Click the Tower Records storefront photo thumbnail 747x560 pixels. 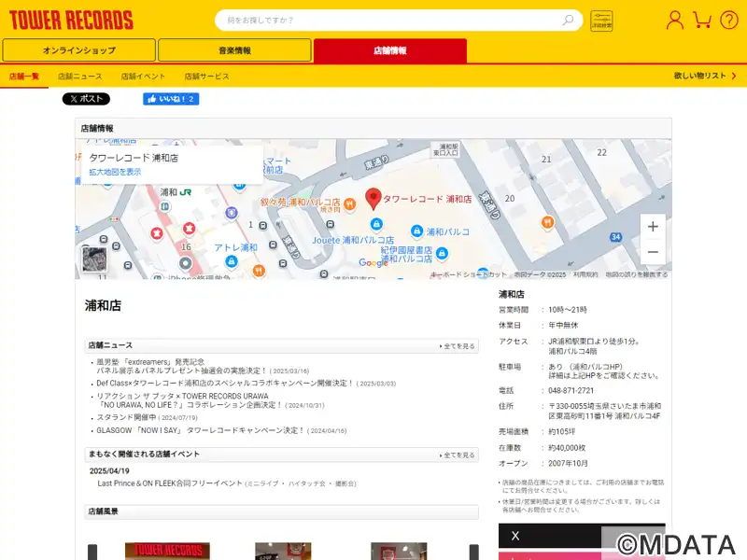(x=167, y=551)
